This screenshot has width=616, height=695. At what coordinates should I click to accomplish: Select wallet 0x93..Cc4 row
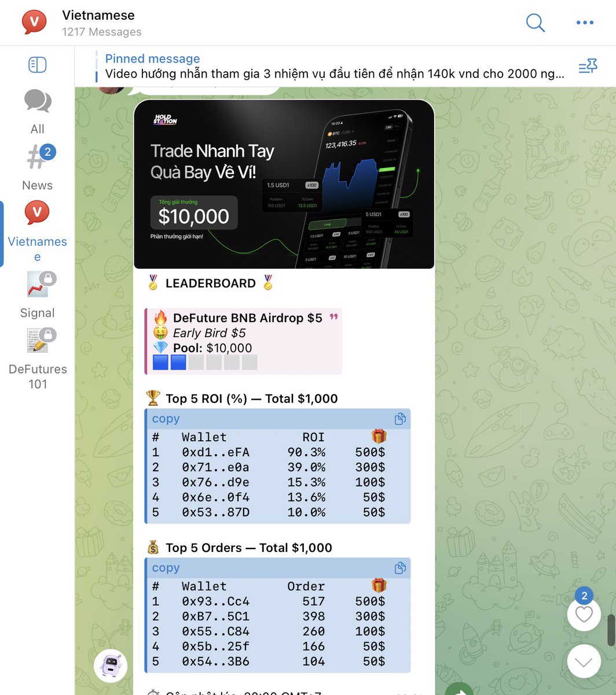[x=269, y=602]
